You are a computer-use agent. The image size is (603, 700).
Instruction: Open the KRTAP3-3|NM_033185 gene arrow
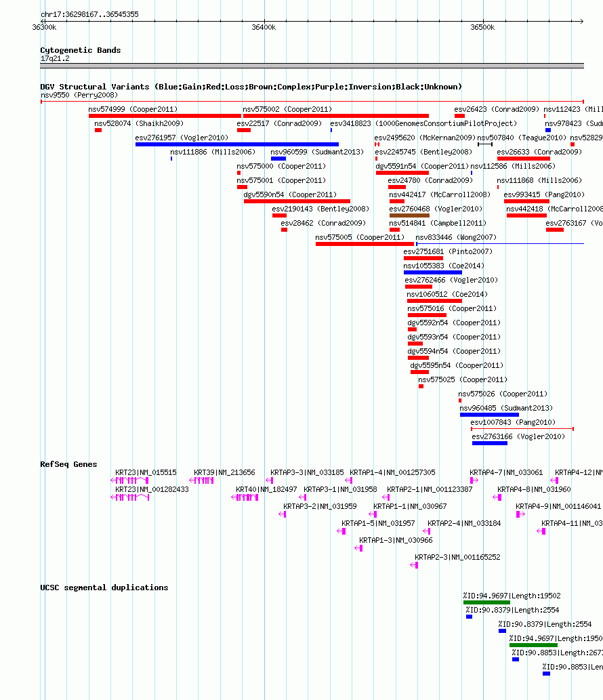(269, 481)
